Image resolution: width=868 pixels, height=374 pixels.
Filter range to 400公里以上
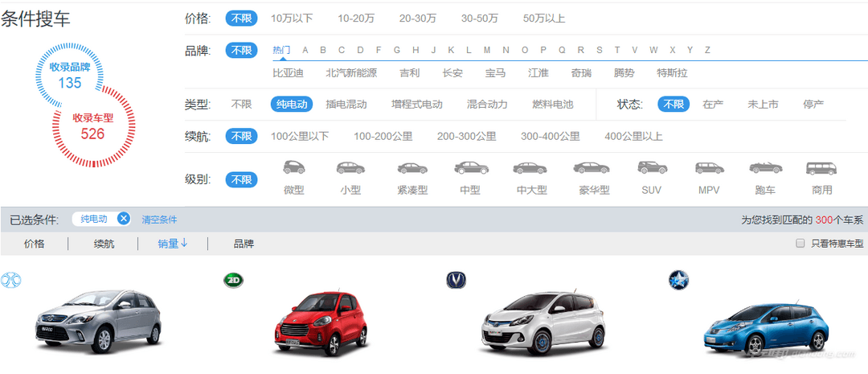point(633,136)
